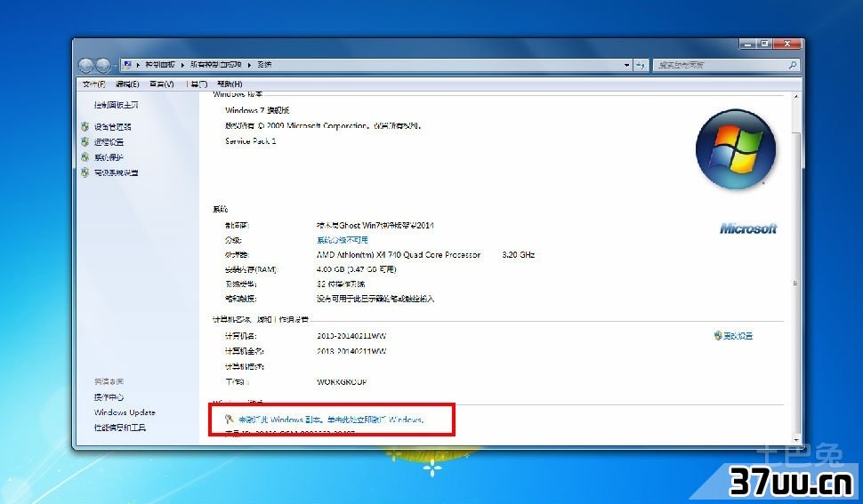This screenshot has height=504, width=863.
Task: Close the System window
Action: (787, 44)
